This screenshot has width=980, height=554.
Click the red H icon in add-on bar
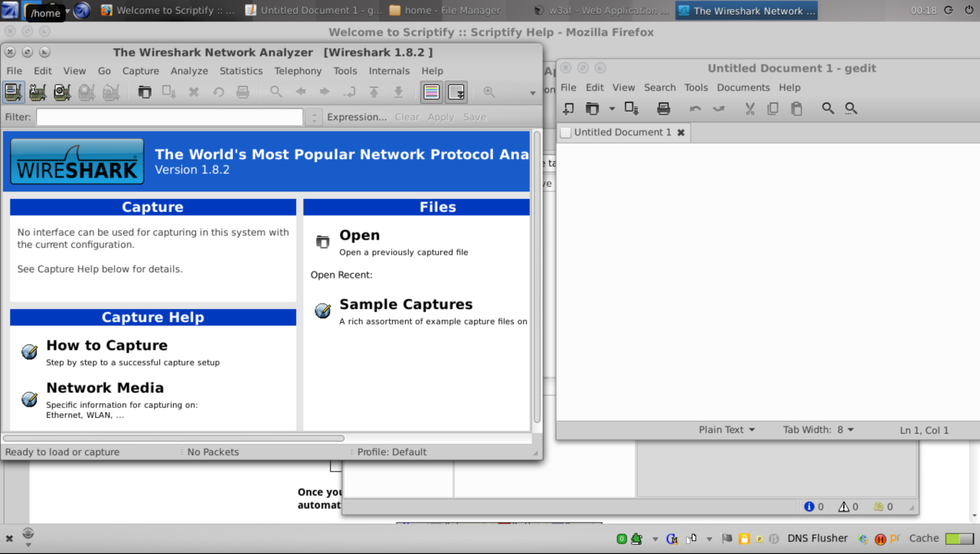click(x=880, y=539)
